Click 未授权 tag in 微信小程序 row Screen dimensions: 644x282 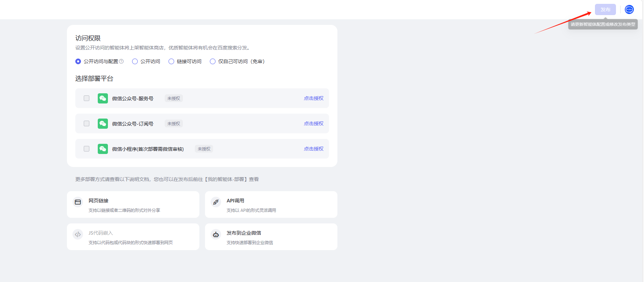tap(204, 149)
